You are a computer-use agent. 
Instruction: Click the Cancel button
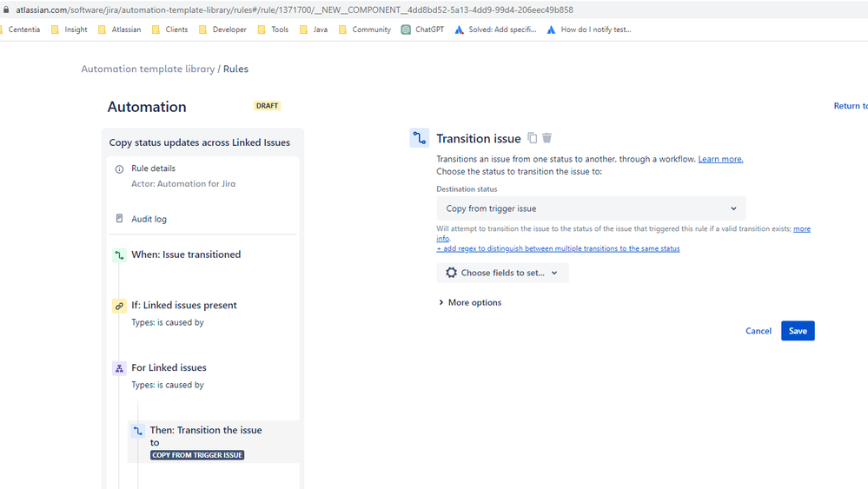click(x=758, y=331)
